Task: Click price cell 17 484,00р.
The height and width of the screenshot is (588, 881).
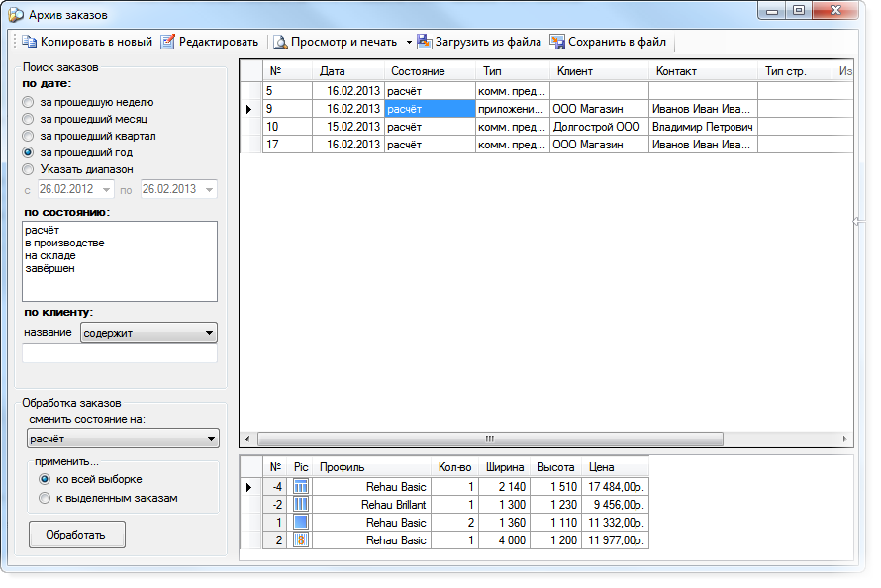Action: pos(615,487)
